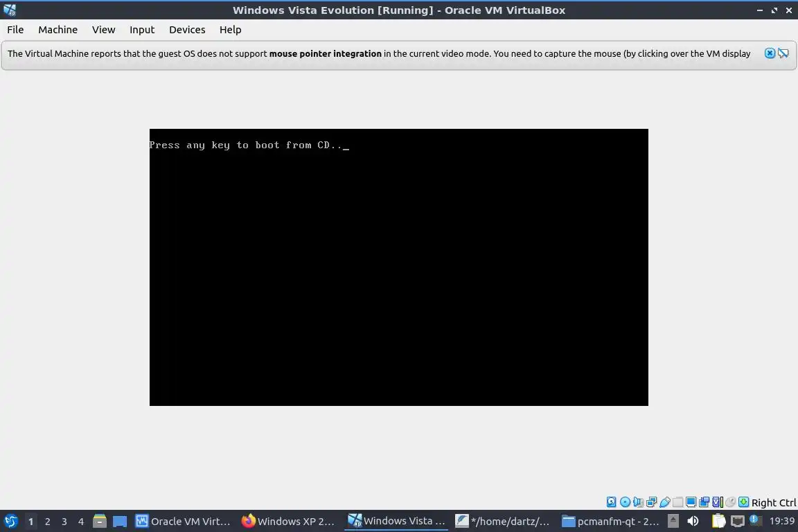This screenshot has width=798, height=532.
Task: Minimize the VirtualBox VM window
Action: pyautogui.click(x=760, y=10)
